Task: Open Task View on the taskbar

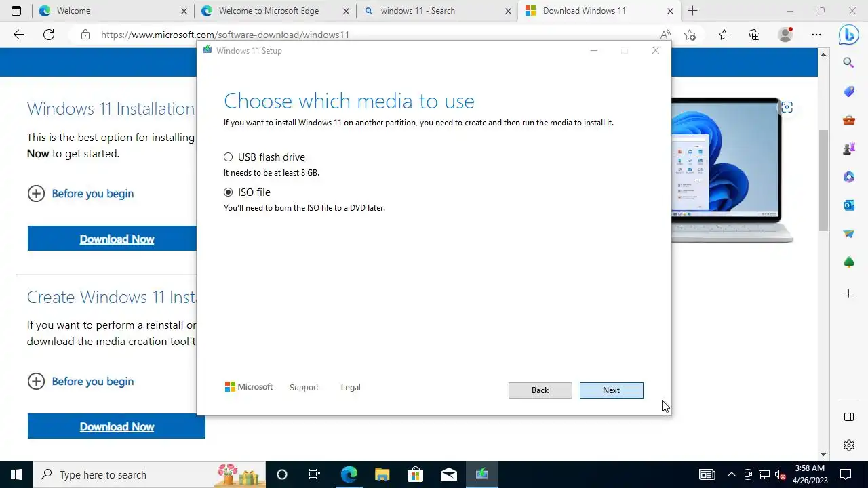Action: pos(315,474)
